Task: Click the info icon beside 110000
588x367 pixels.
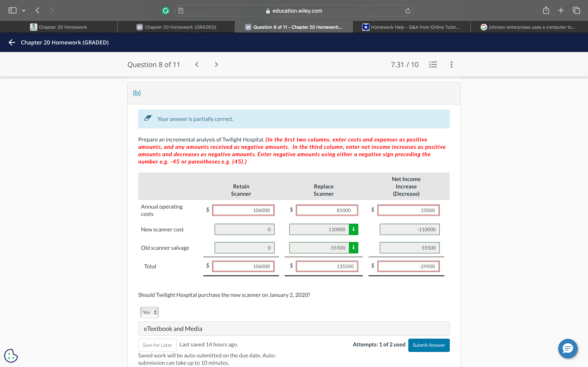Action: click(353, 229)
